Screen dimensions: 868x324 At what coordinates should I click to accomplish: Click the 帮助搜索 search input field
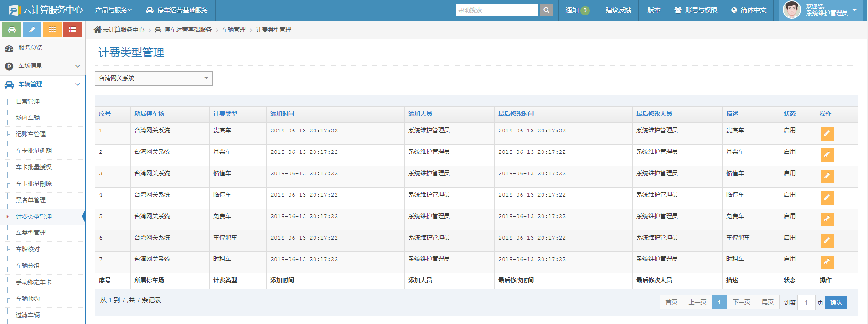(x=497, y=10)
